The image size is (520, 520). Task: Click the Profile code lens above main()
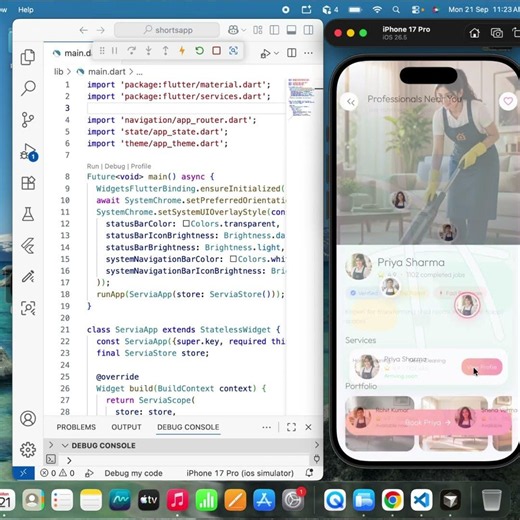(x=141, y=166)
